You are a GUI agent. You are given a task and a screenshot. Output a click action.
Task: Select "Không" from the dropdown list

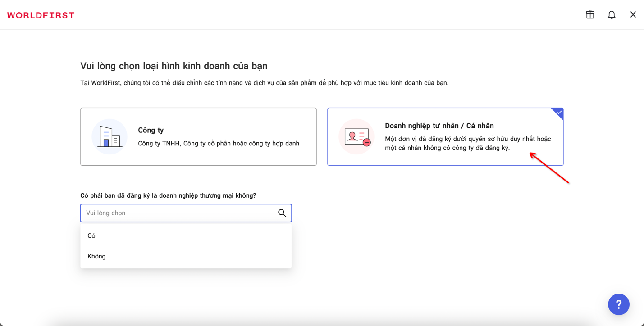(x=96, y=256)
